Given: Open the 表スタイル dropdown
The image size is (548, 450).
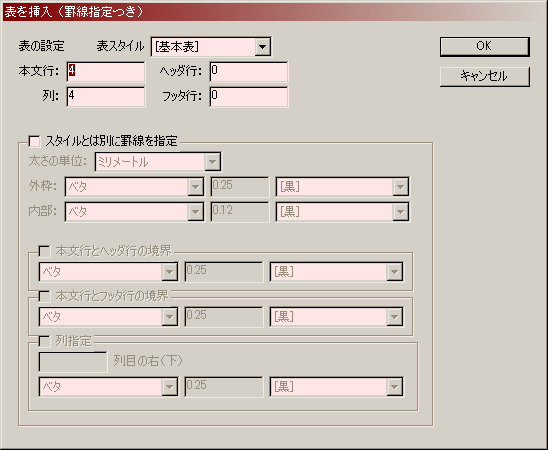Looking at the screenshot, I should pos(211,47).
